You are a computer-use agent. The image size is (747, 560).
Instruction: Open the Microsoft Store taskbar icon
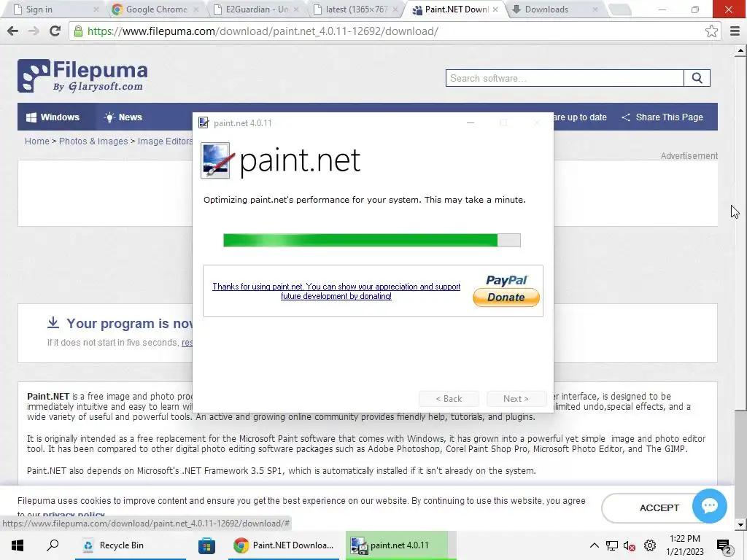click(x=206, y=545)
